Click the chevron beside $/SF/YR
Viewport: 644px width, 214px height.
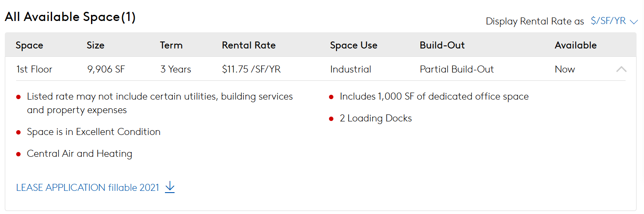point(634,22)
